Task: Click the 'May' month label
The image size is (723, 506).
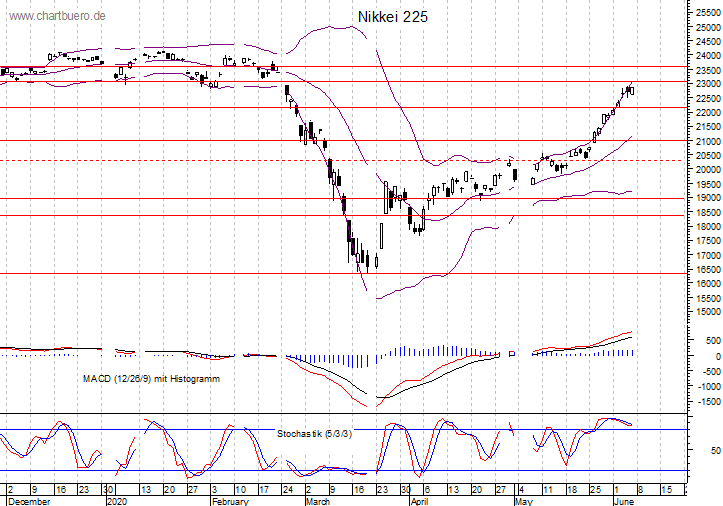Action: (x=524, y=501)
